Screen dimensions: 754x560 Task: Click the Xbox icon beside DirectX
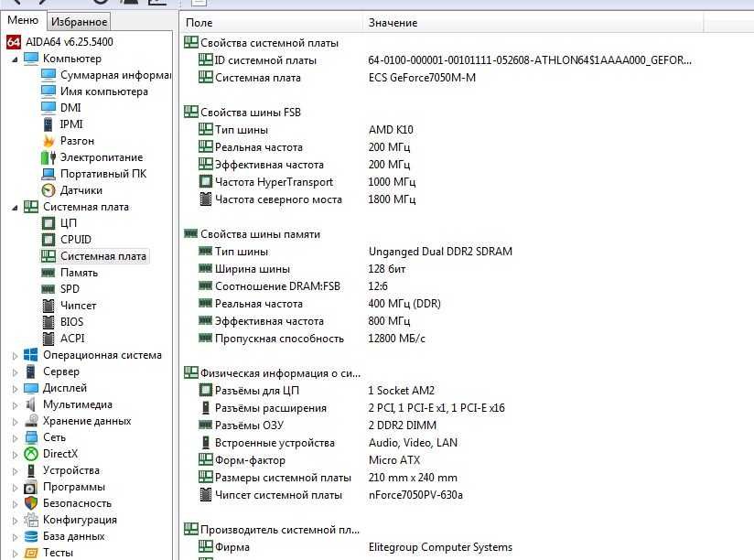(31, 454)
